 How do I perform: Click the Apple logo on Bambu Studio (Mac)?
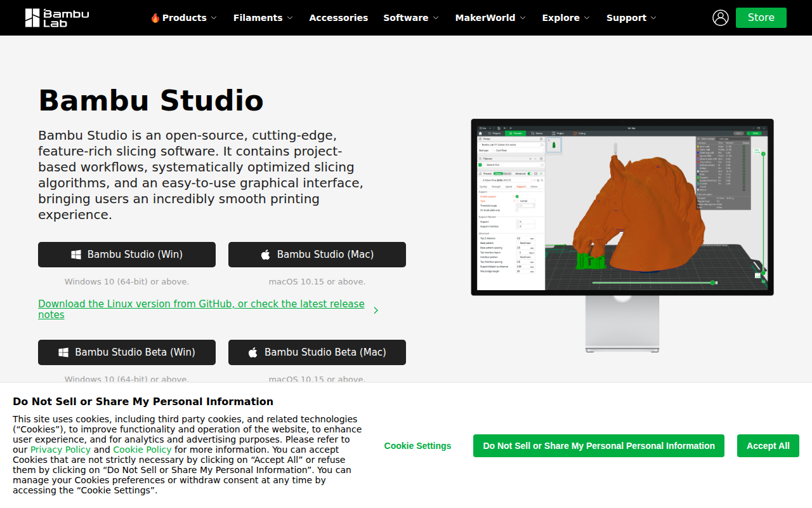[x=266, y=255]
